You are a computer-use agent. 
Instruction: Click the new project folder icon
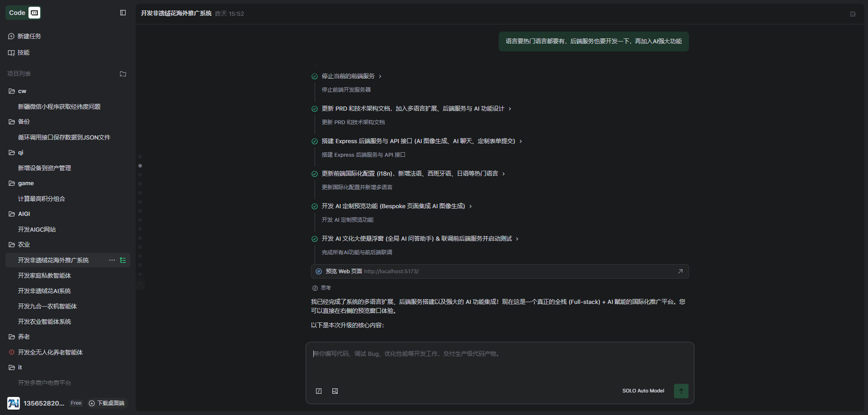click(123, 74)
